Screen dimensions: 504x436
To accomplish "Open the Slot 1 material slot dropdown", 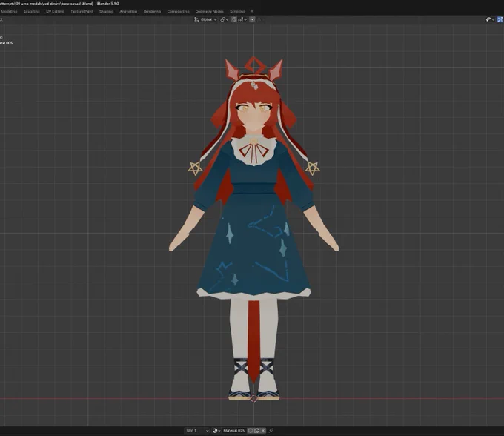I will 197,431.
